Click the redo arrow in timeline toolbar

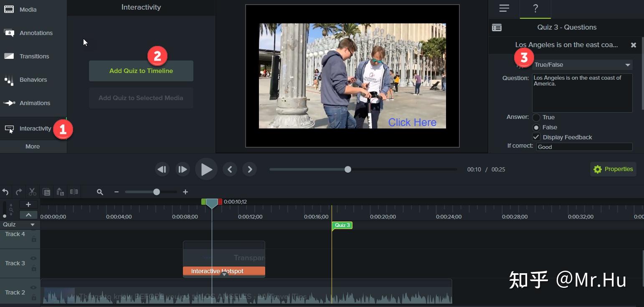click(19, 192)
